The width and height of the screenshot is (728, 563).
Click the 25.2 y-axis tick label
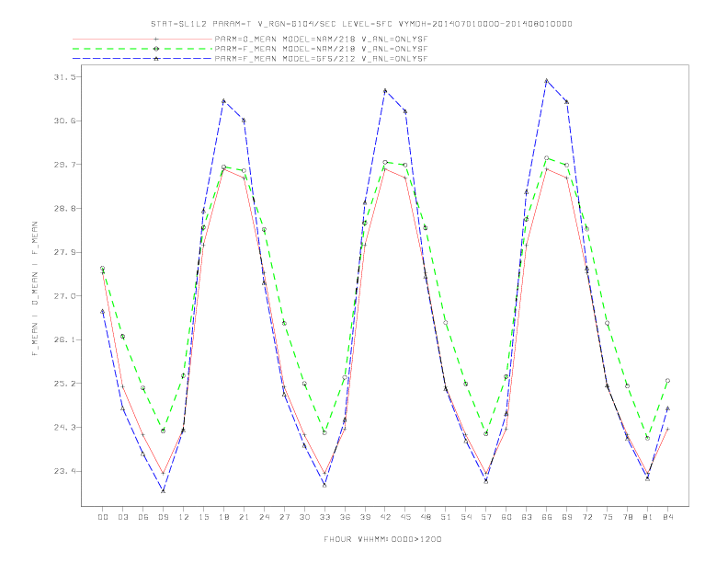[x=64, y=384]
